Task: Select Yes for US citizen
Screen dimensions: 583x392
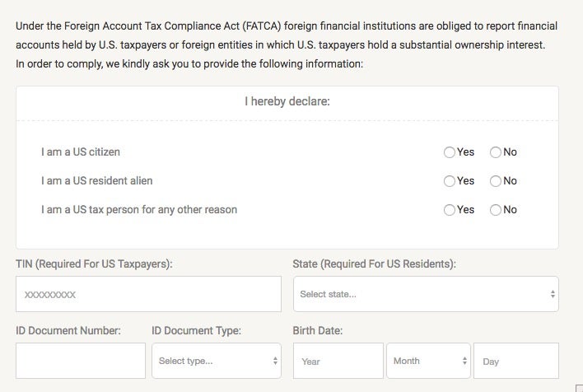Action: pyautogui.click(x=449, y=152)
